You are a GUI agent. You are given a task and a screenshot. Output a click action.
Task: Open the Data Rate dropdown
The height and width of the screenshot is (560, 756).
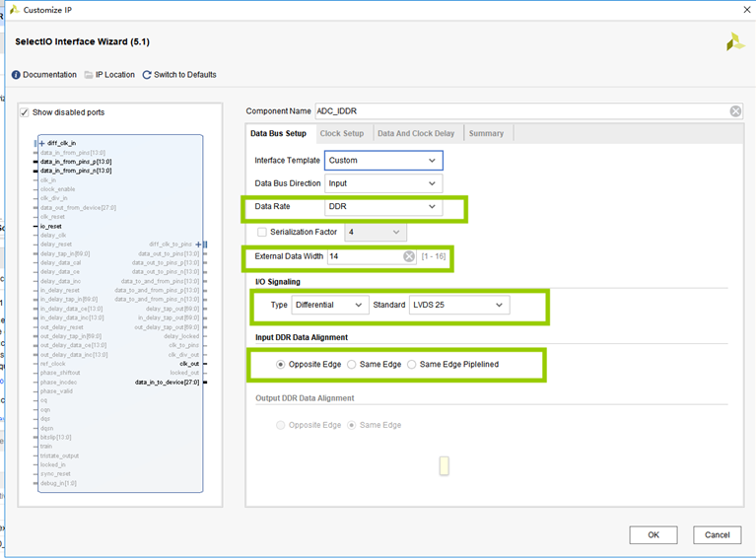383,206
